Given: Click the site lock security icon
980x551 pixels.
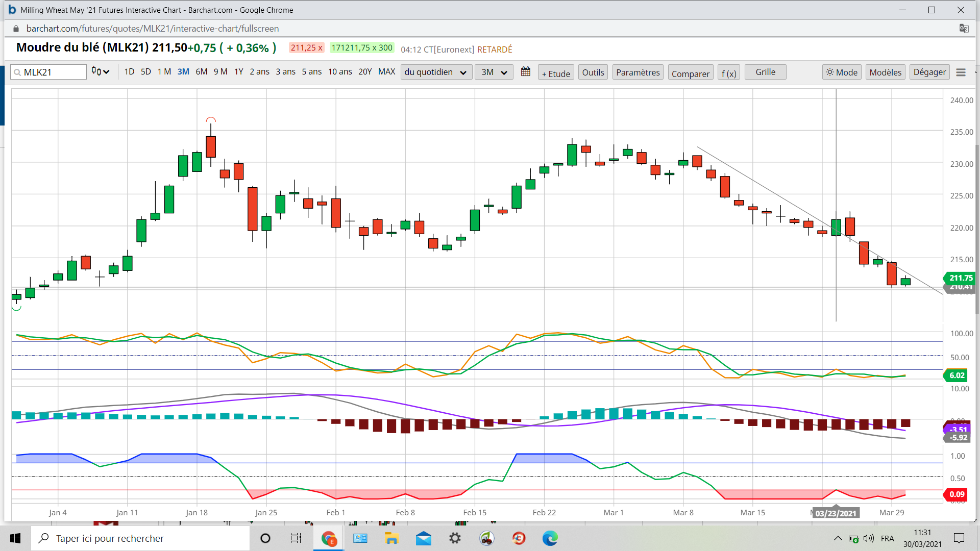Looking at the screenshot, I should (16, 29).
